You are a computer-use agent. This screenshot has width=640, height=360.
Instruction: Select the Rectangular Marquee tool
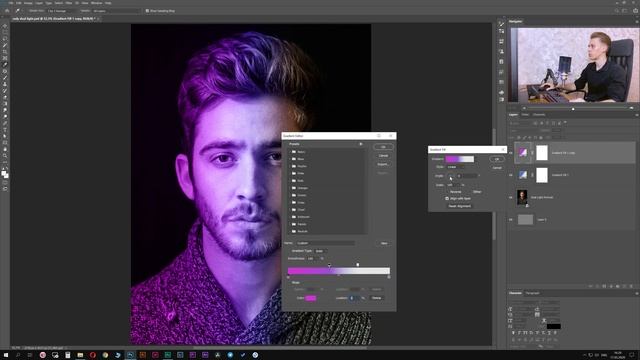[x=5, y=33]
